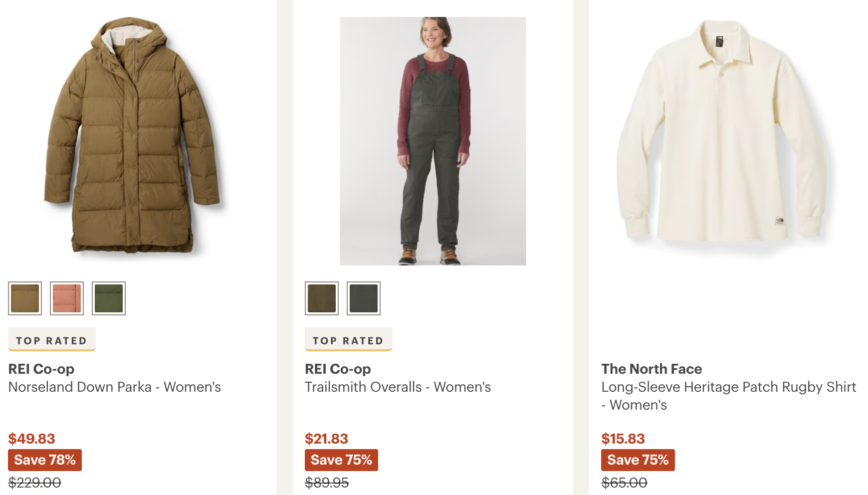Click the REI Co-op brand above Norseland Parka
The width and height of the screenshot is (868, 495).
point(41,369)
